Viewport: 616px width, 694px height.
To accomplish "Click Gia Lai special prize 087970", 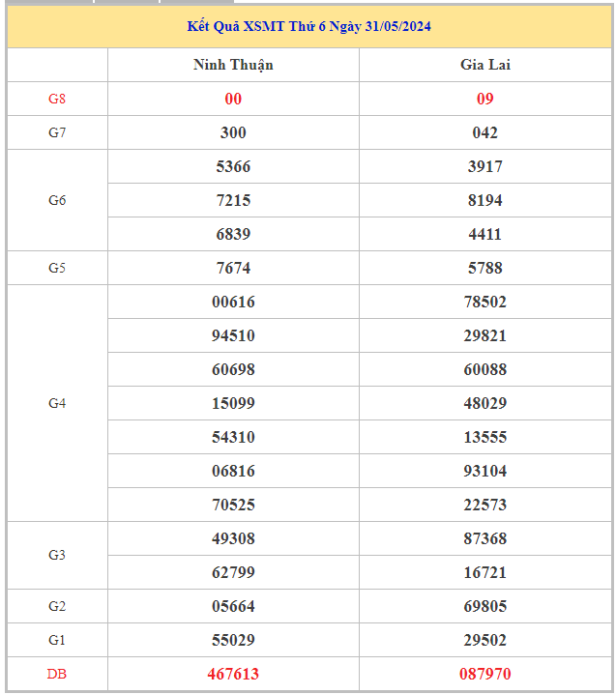I will pos(484,674).
